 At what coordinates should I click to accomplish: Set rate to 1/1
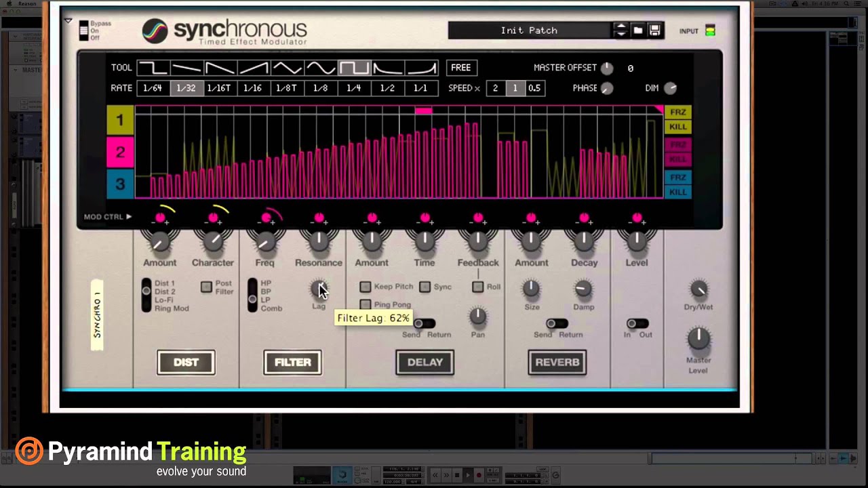click(421, 88)
